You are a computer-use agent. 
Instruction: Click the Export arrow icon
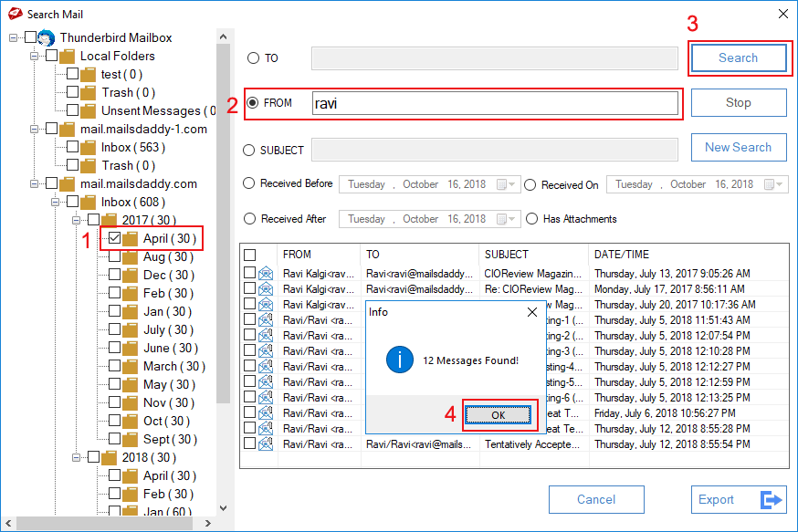771,499
